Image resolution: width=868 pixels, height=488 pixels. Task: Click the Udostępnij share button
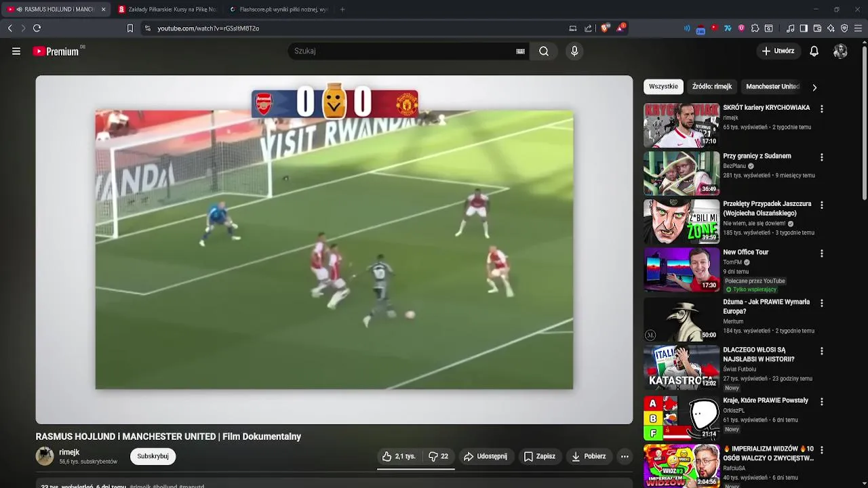point(485,456)
